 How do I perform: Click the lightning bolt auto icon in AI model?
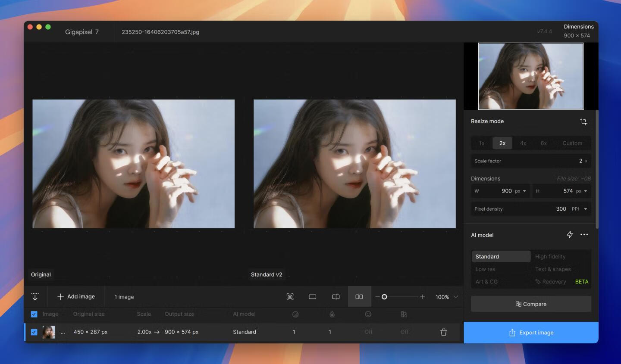coord(570,235)
